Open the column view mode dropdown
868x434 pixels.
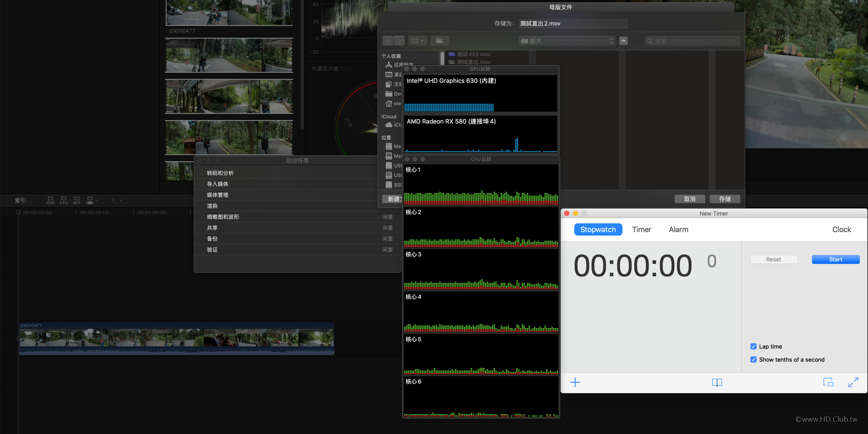point(417,41)
